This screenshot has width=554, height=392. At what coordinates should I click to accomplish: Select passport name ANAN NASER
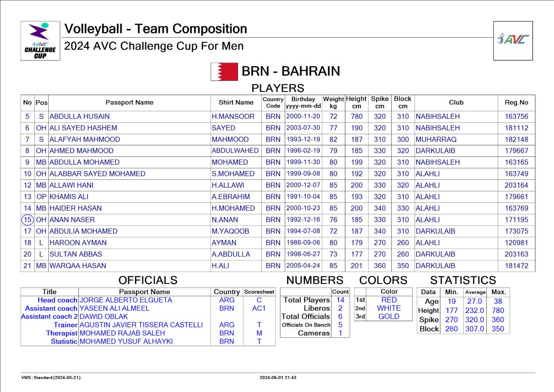(72, 220)
